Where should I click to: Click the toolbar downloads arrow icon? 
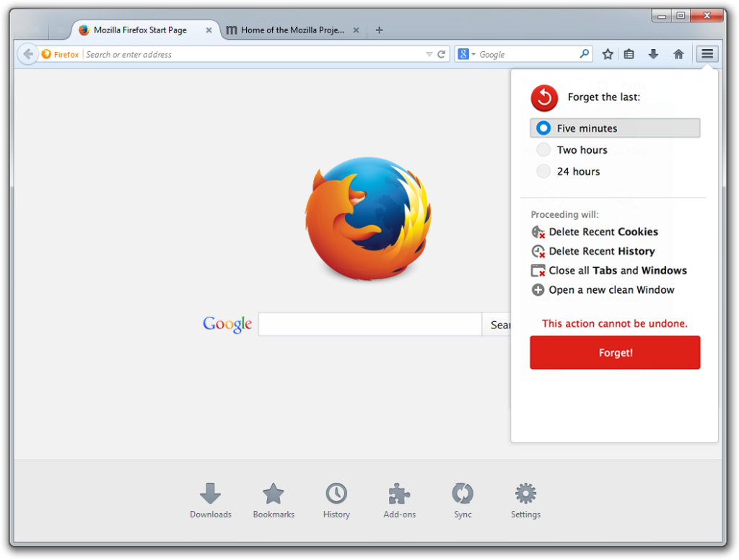click(x=653, y=54)
